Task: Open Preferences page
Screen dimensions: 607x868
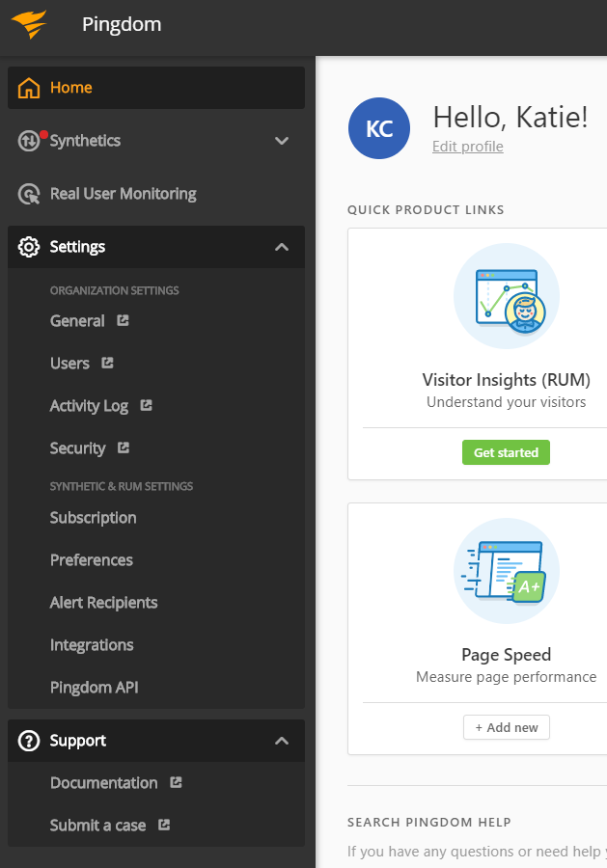Action: point(92,560)
